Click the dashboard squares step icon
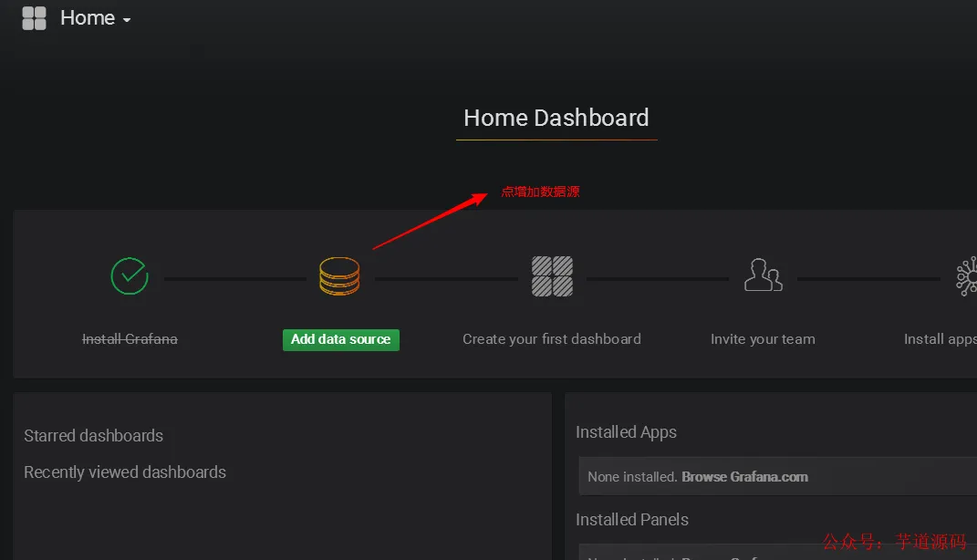 (x=552, y=276)
